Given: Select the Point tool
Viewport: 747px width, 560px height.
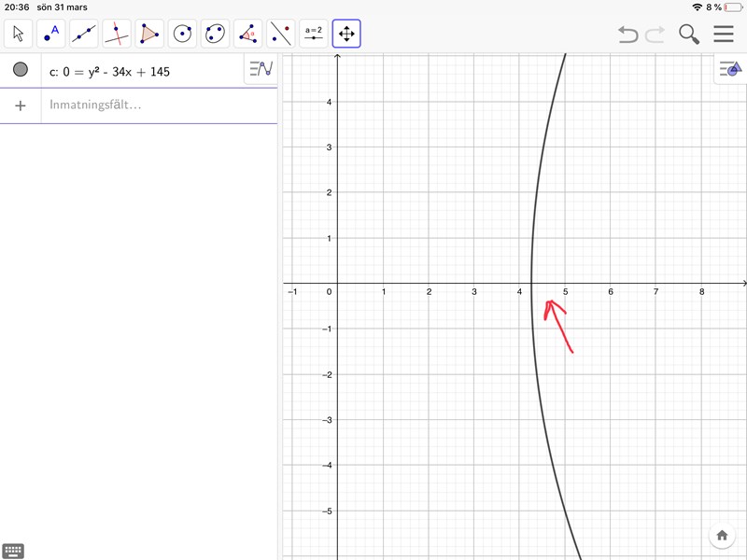Looking at the screenshot, I should pyautogui.click(x=51, y=35).
